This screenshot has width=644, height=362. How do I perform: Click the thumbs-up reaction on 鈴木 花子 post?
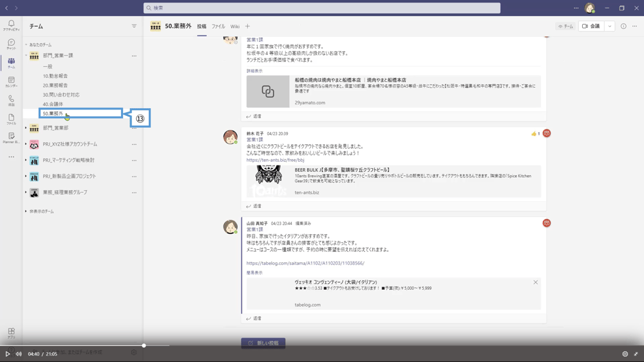(x=535, y=133)
